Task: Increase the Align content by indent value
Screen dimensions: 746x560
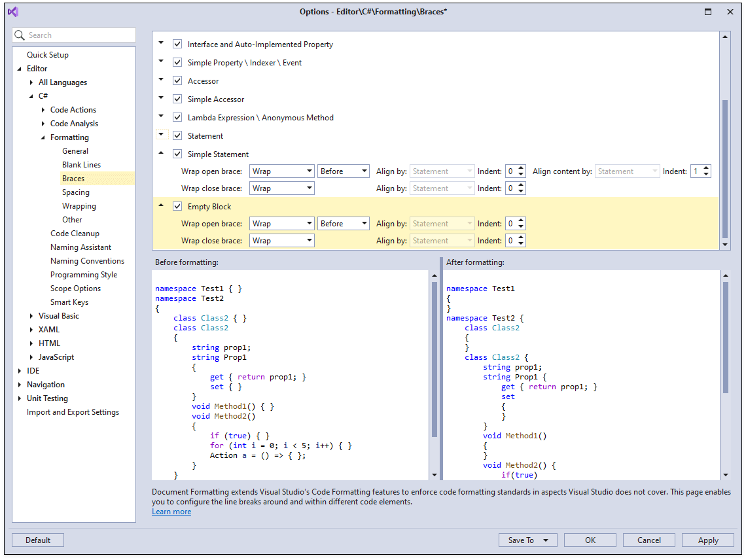Action: tap(705, 167)
